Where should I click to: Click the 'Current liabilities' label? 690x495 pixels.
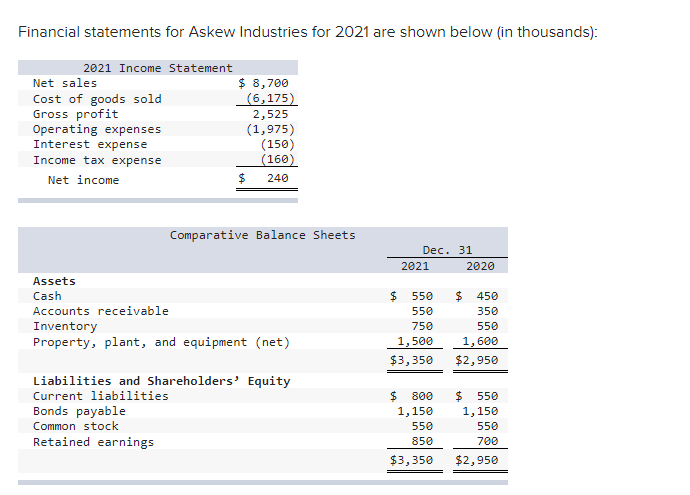[x=101, y=396]
